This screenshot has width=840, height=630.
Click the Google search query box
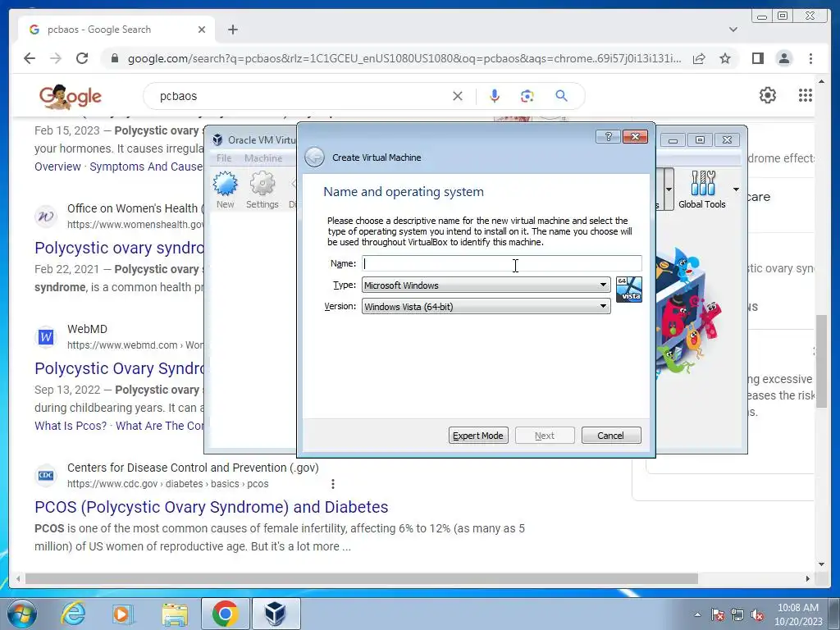tap(300, 96)
